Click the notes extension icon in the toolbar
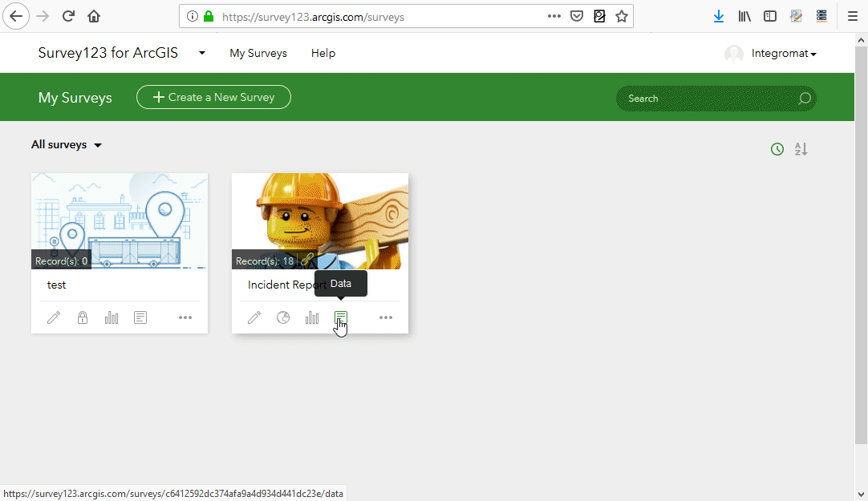This screenshot has height=501, width=868. click(x=796, y=17)
